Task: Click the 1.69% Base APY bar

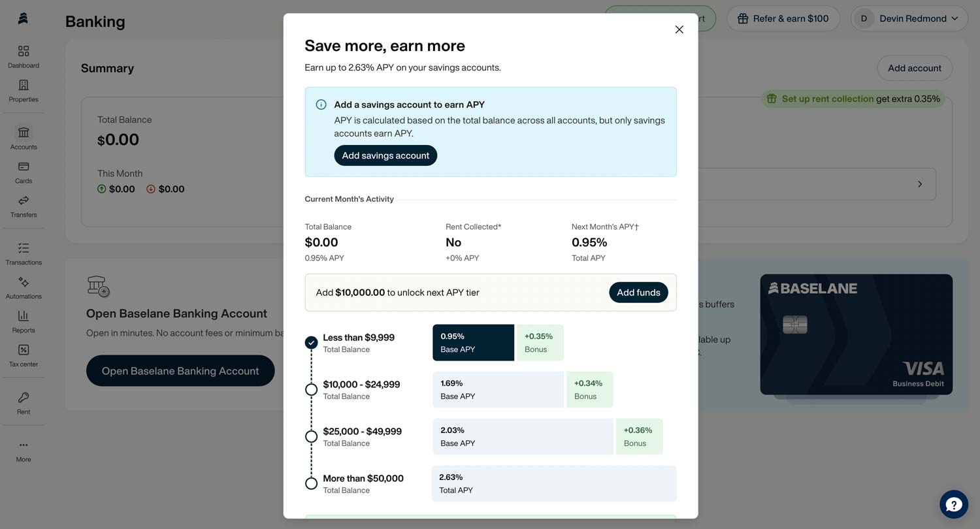Action: click(498, 389)
